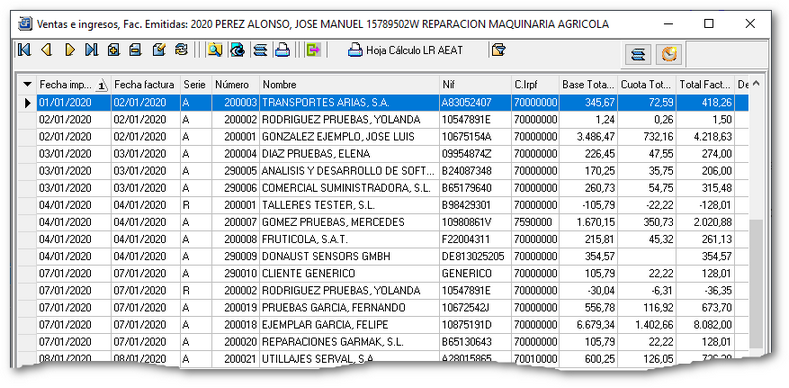Select FRUTICOLA, S.A.T. cell
The image size is (789, 388).
tap(349, 240)
